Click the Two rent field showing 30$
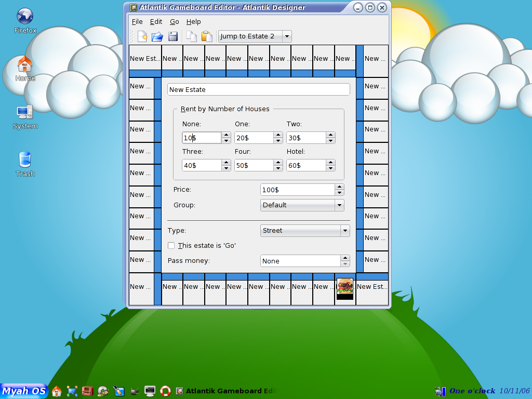 click(x=306, y=138)
